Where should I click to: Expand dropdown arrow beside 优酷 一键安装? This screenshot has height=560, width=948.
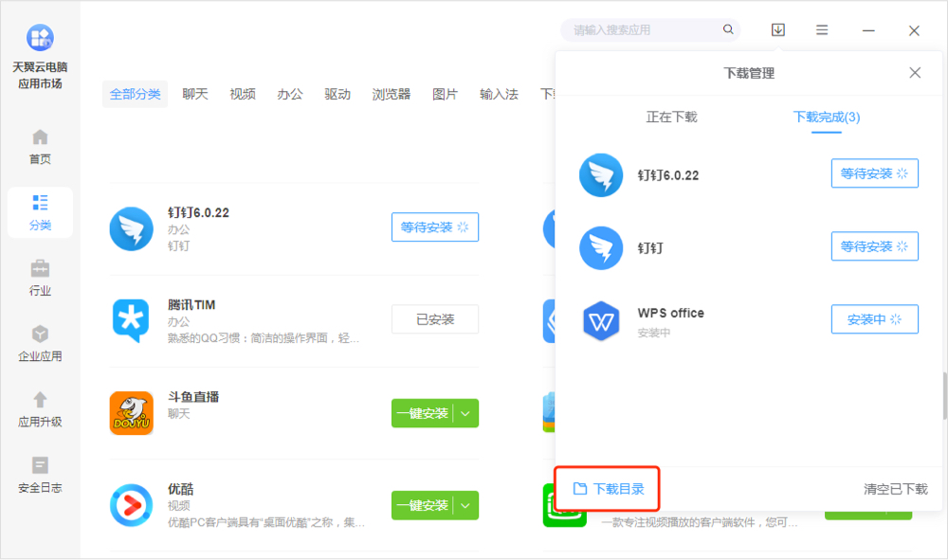click(x=465, y=505)
